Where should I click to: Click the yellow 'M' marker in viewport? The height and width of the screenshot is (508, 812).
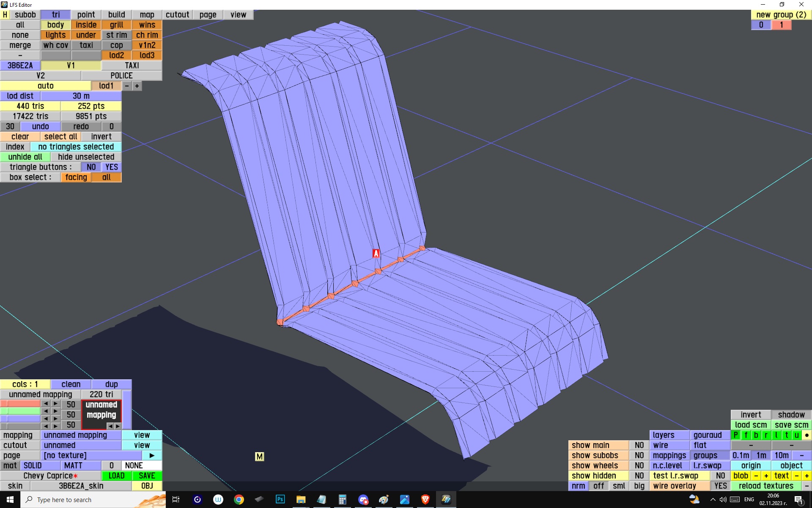(259, 456)
